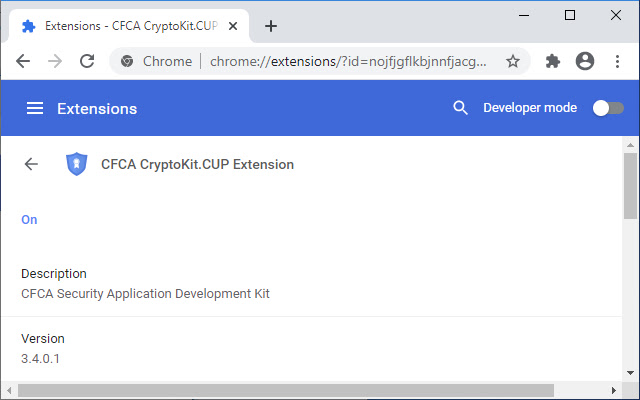640x400 pixels.
Task: Select the Extensions - CFCA CryptoKit.CUP tab
Action: click(129, 26)
